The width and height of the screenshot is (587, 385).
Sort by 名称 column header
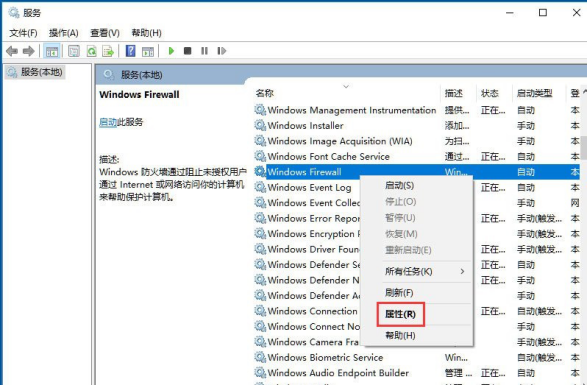(264, 93)
